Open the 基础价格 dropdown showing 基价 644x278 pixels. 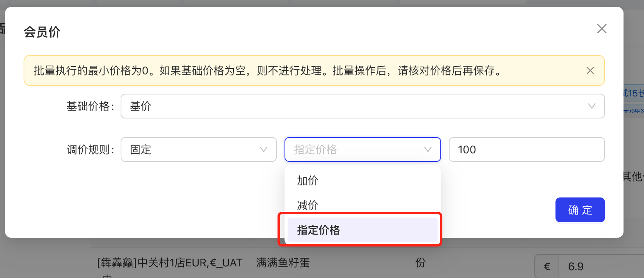[363, 106]
